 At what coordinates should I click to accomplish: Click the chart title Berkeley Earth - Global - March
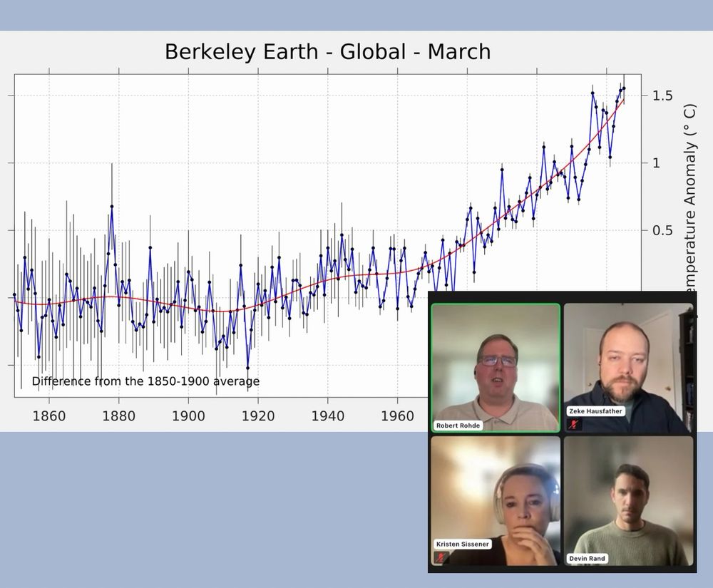pyautogui.click(x=328, y=51)
